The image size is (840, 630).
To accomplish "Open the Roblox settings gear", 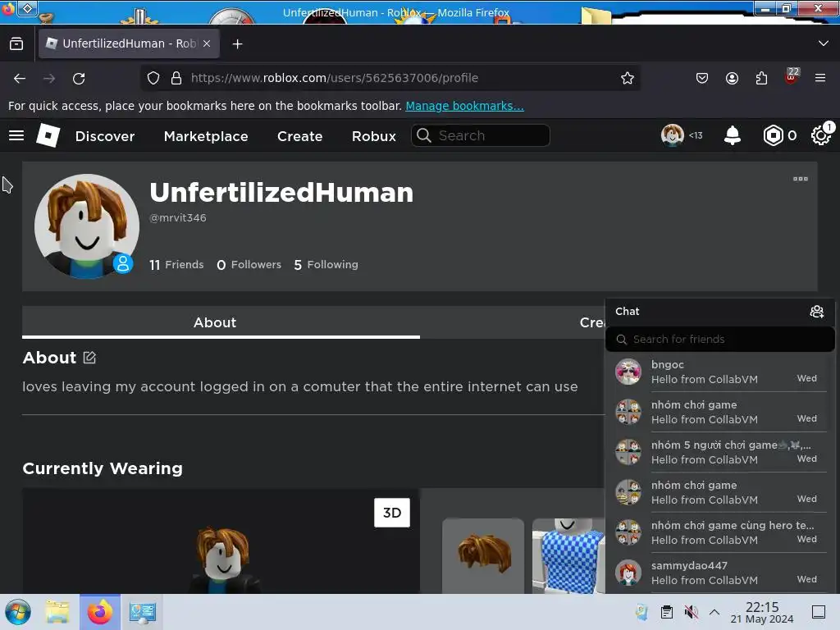I will (x=820, y=135).
